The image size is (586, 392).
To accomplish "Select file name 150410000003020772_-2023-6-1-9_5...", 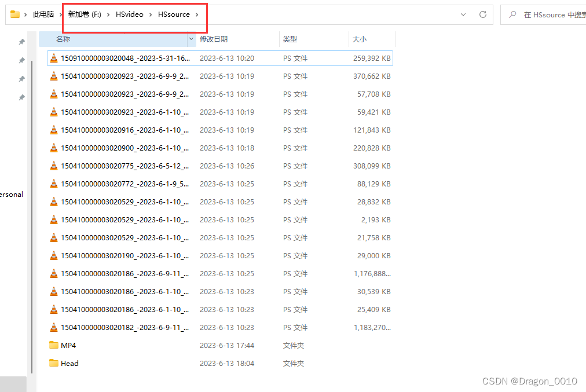I will click(125, 184).
